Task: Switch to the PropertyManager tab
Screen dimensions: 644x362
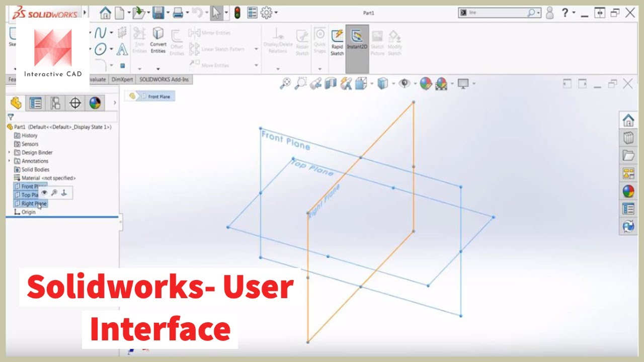Action: click(35, 104)
